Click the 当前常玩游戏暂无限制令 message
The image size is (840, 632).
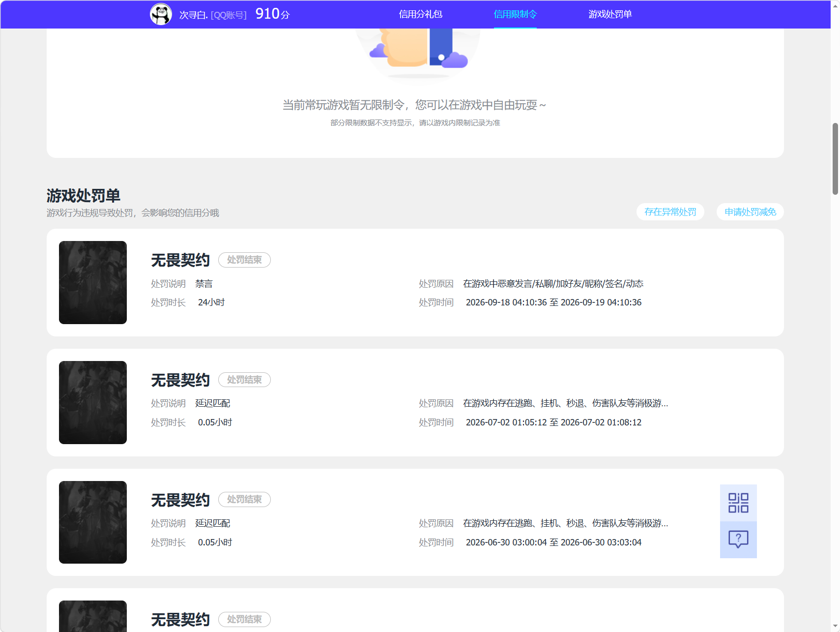414,105
